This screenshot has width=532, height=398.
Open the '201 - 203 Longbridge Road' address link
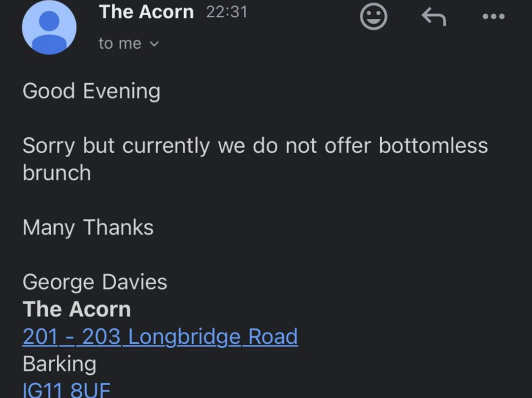pos(160,336)
